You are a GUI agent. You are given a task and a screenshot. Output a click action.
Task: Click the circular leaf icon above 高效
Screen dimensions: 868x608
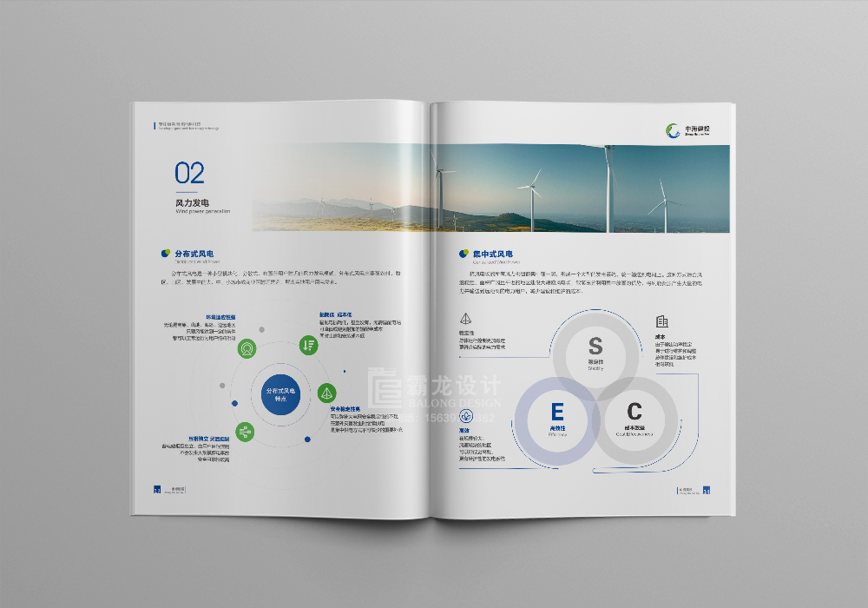(x=466, y=415)
